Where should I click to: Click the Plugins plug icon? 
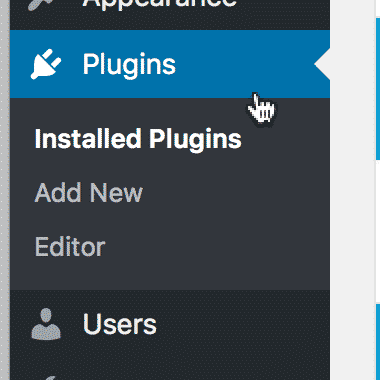46,64
